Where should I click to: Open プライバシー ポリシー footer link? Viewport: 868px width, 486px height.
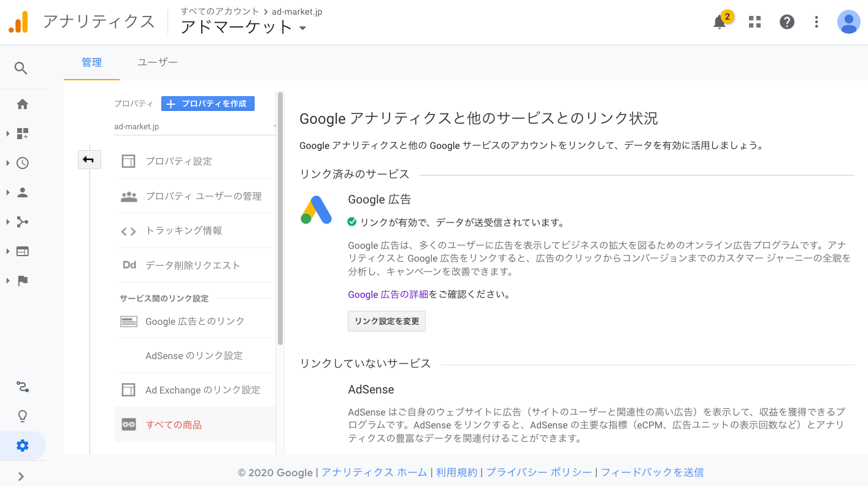tap(539, 473)
